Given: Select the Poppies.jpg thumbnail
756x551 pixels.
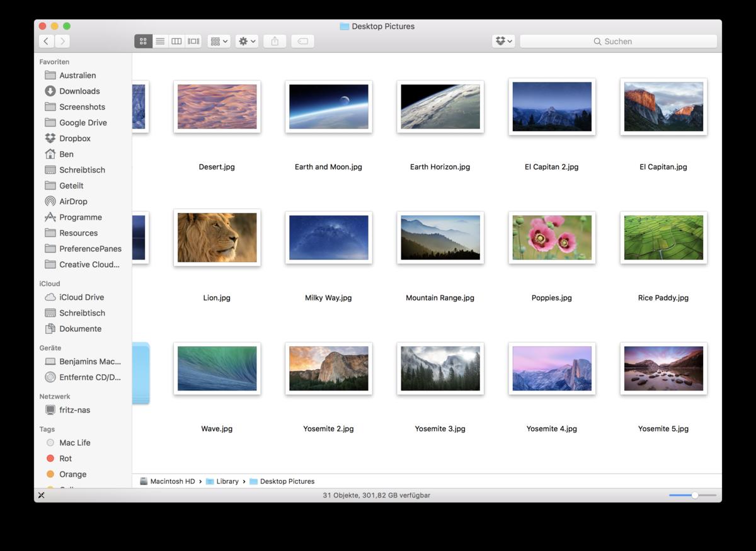Looking at the screenshot, I should coord(552,237).
